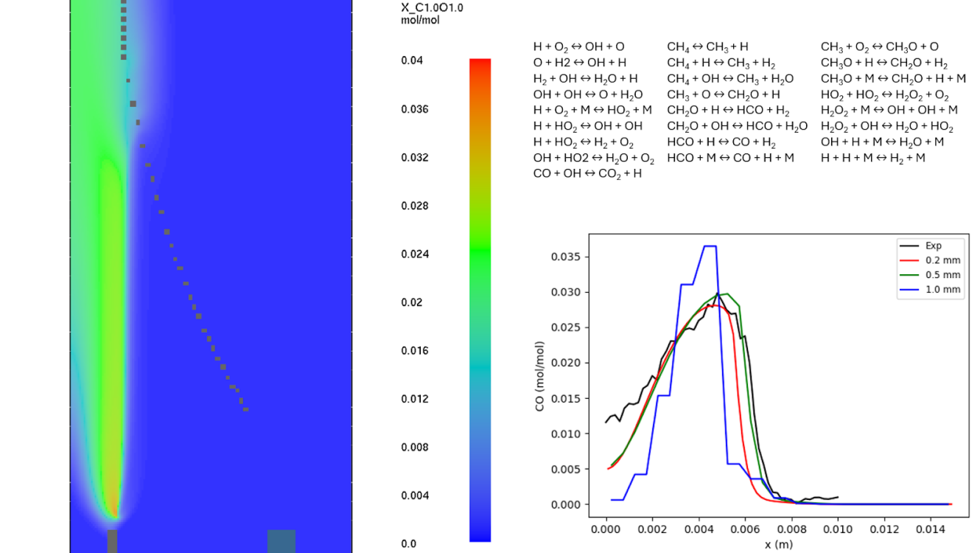Select reaction CH4 + OH ↔ CH3 + H2O
The height and width of the screenshot is (553, 980).
tap(730, 79)
